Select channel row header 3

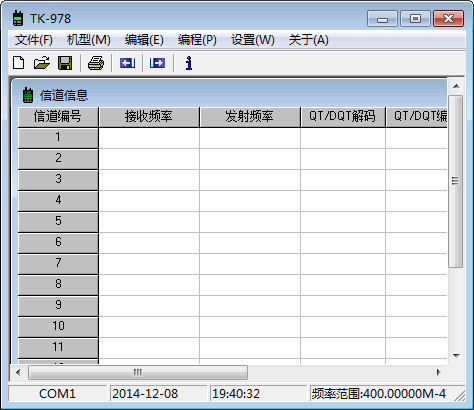point(58,180)
